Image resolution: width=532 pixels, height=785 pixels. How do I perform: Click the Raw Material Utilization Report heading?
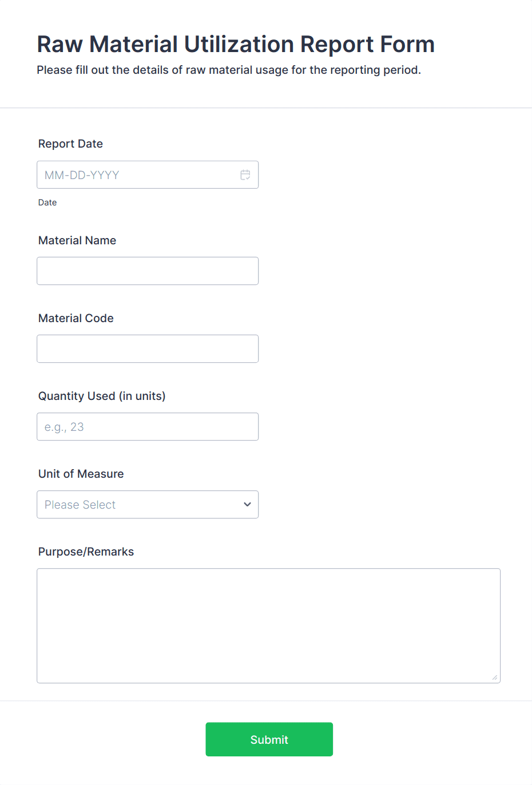(x=236, y=44)
